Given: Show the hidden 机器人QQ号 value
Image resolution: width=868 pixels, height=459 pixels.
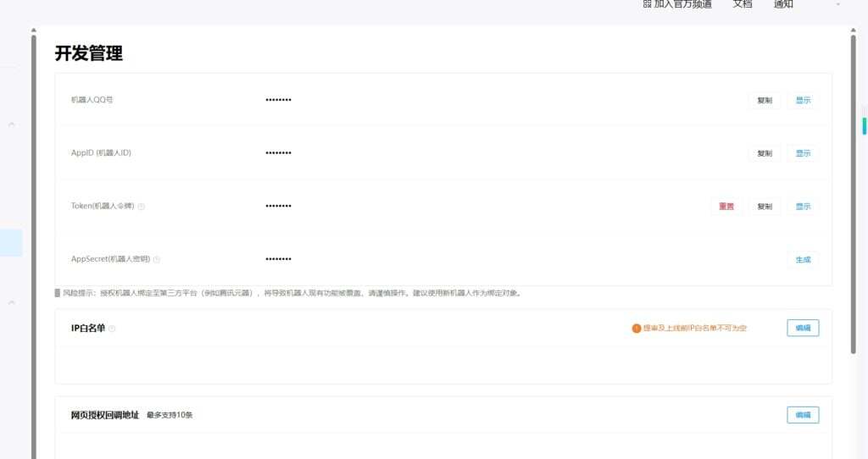Looking at the screenshot, I should pyautogui.click(x=803, y=101).
